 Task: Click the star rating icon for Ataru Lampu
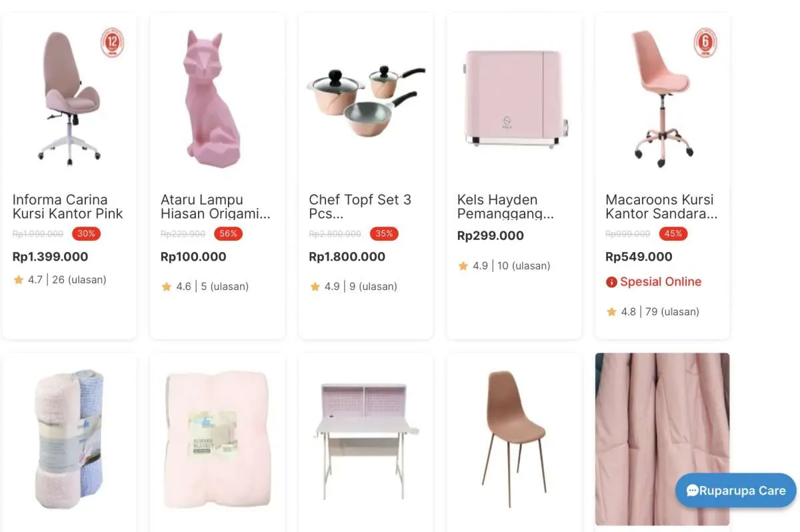click(x=167, y=287)
